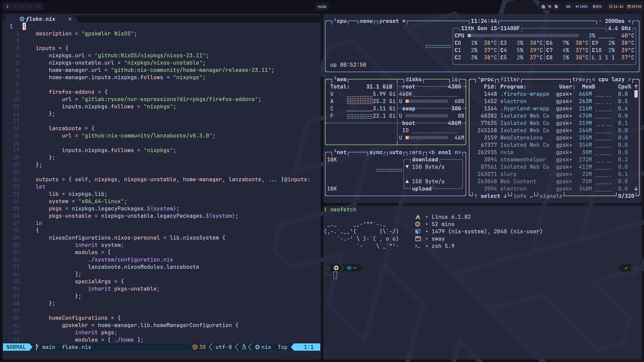Click the calendar date in the bar

point(634,7)
